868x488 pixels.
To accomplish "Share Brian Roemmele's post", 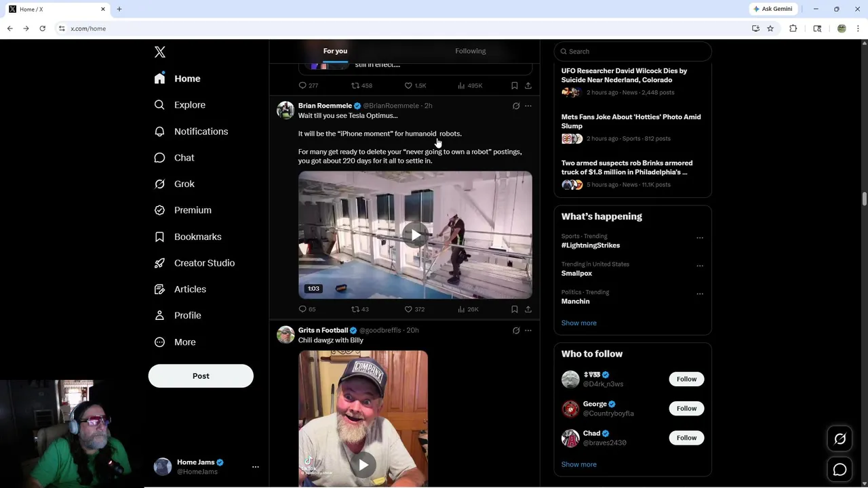I will point(528,310).
